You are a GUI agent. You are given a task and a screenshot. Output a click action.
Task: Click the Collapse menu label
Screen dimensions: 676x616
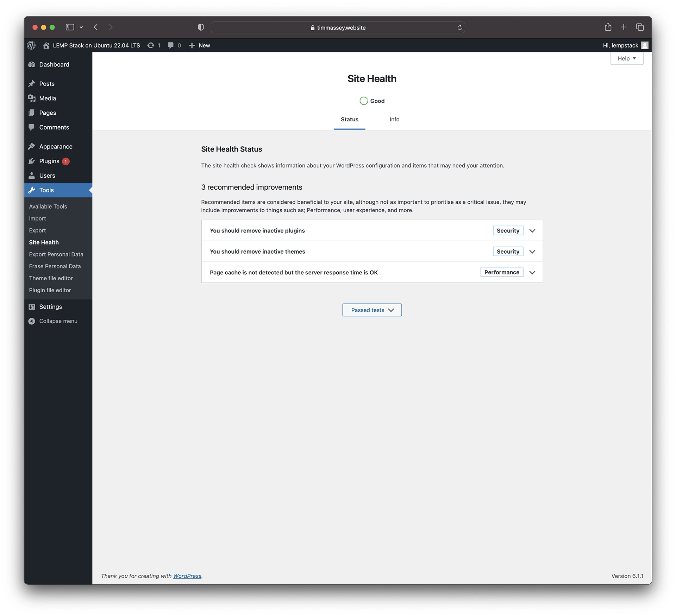coord(58,321)
